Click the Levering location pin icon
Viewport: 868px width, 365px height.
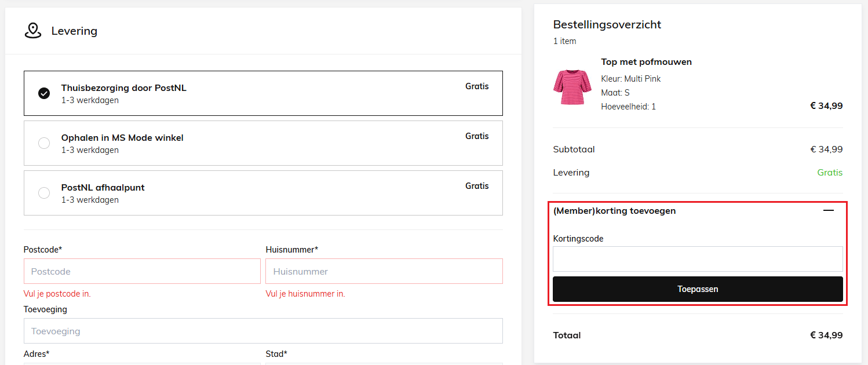tap(33, 31)
